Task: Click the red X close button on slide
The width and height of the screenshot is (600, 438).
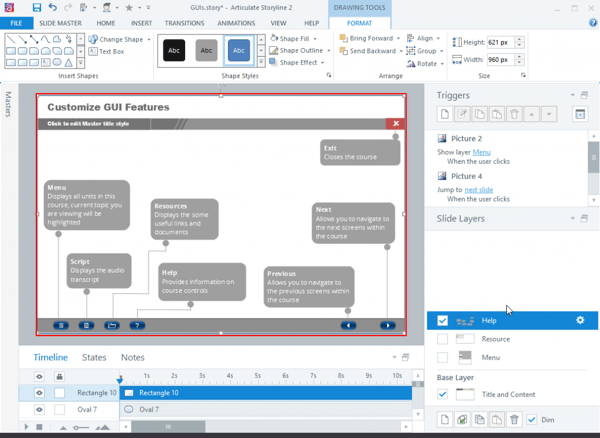Action: tap(396, 124)
